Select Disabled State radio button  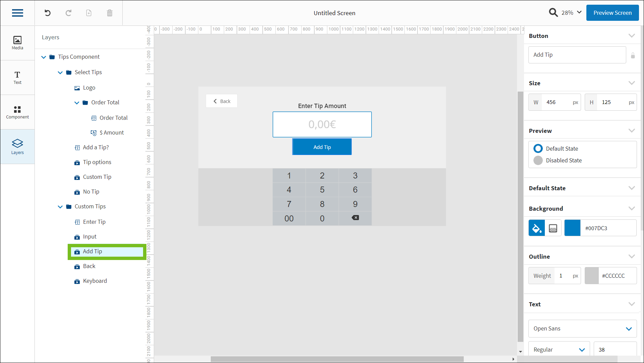tap(538, 160)
